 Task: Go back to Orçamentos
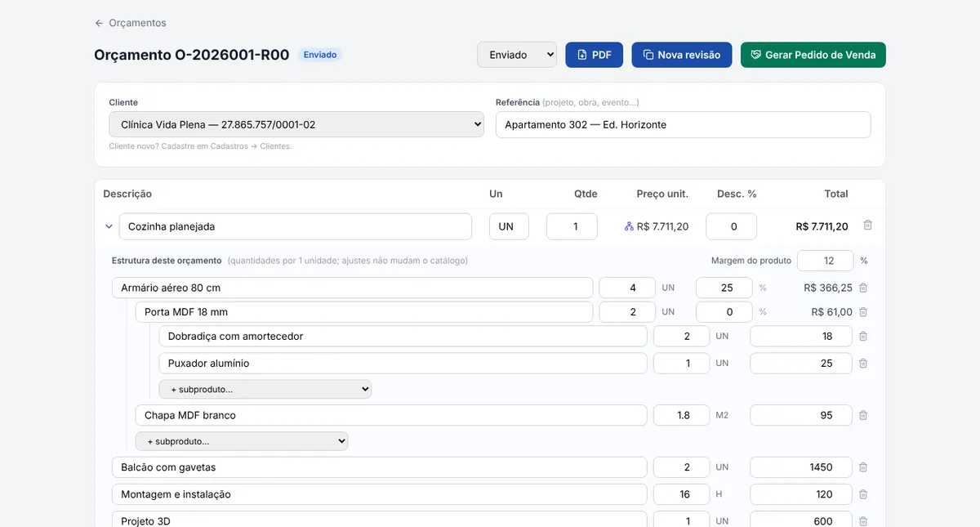click(x=131, y=23)
